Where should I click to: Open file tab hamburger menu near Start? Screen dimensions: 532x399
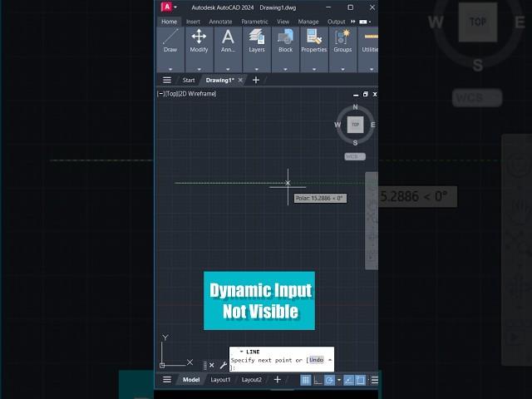[x=166, y=80]
